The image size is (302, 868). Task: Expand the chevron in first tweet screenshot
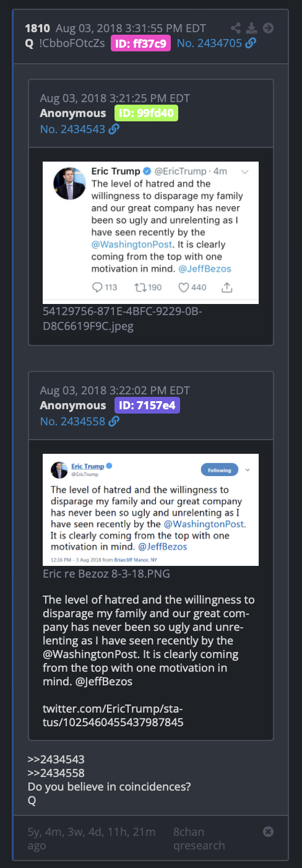(245, 171)
